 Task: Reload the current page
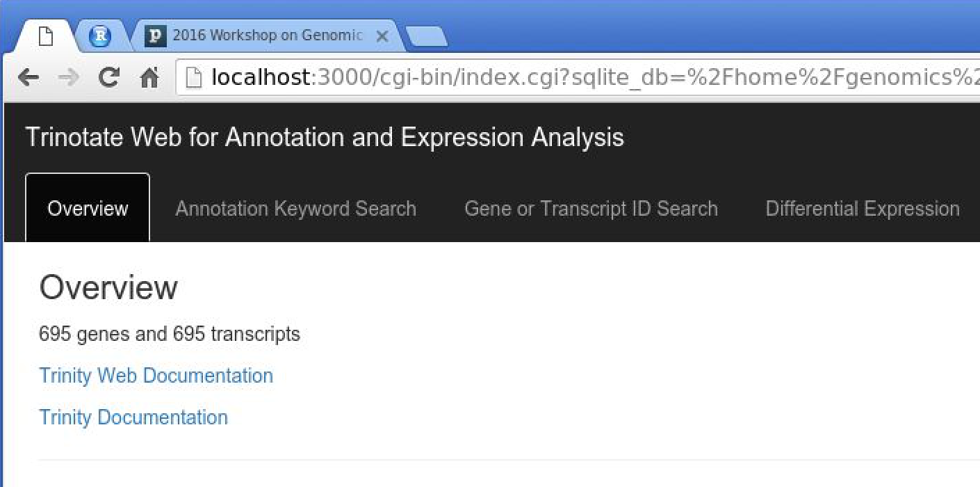(x=108, y=77)
